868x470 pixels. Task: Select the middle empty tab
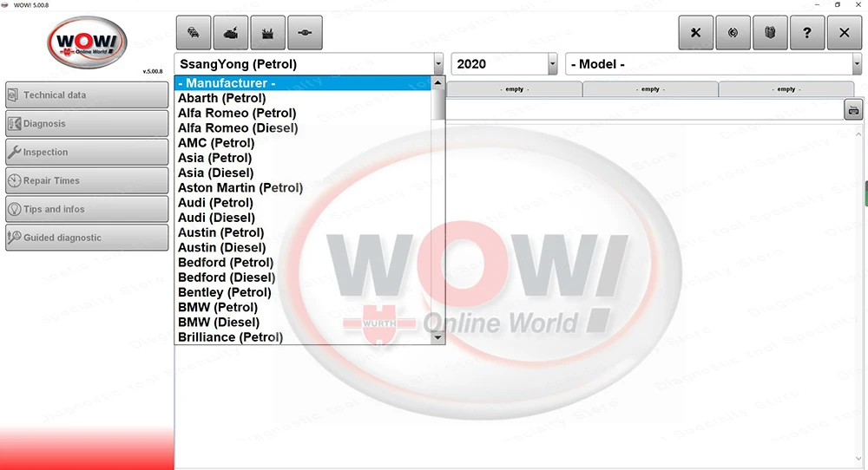(650, 89)
